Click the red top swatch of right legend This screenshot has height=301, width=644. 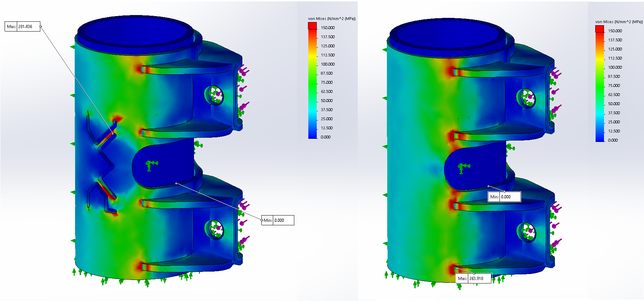point(599,29)
